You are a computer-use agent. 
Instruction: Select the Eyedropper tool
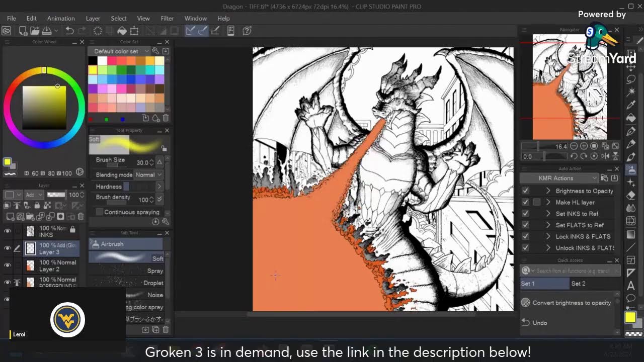tap(630, 105)
